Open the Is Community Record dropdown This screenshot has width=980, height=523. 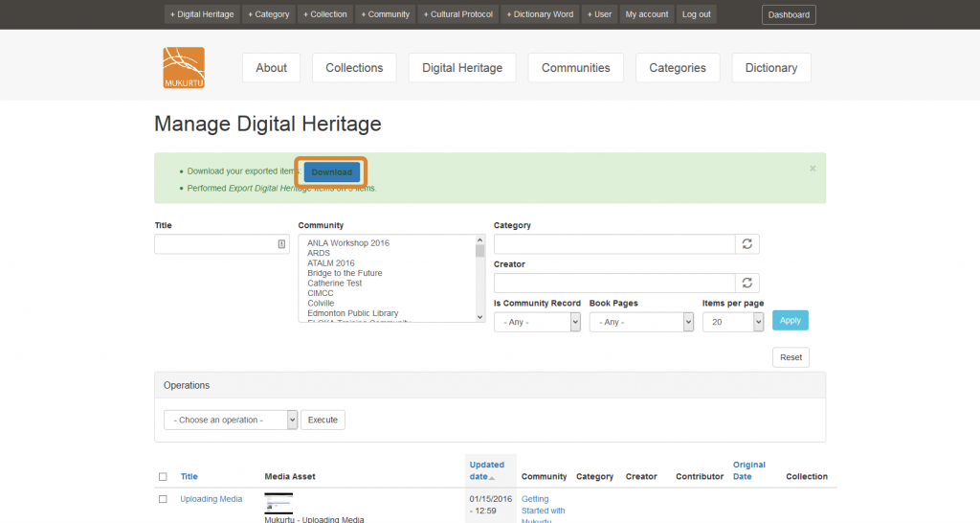click(x=537, y=322)
